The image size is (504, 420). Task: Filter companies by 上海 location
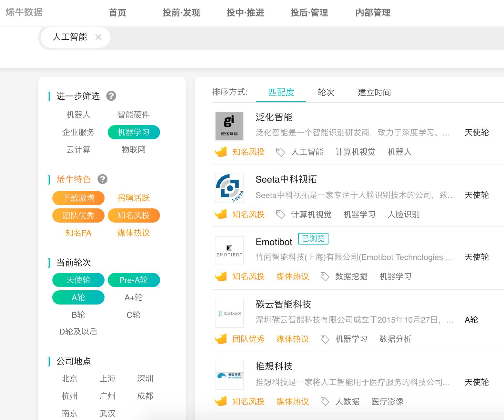(107, 379)
